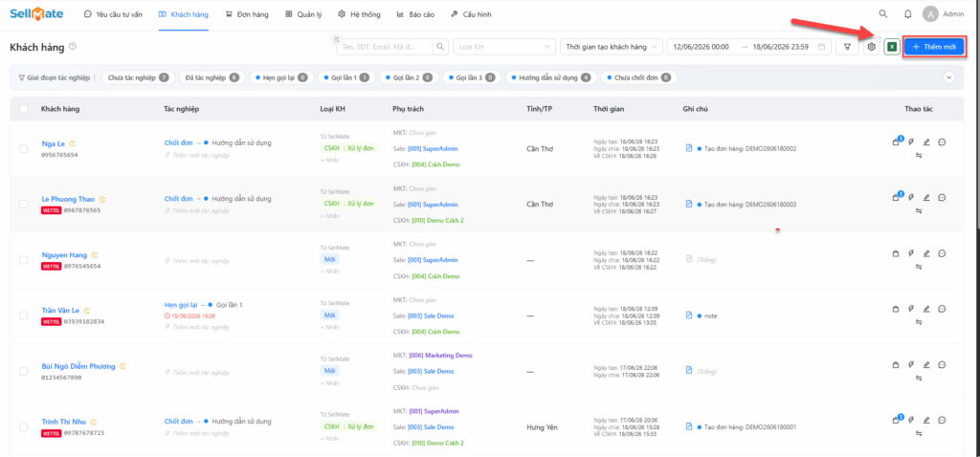Open the Đơn hàng menu
Image resolution: width=980 pixels, height=457 pixels.
click(247, 13)
